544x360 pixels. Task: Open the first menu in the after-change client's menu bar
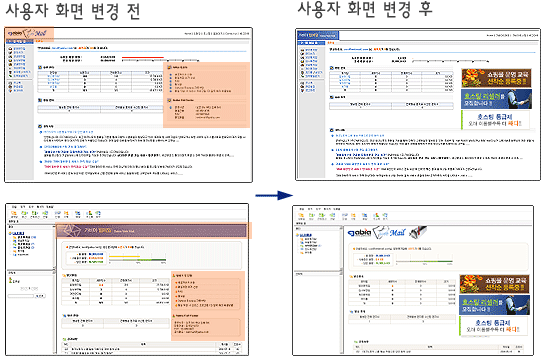click(301, 209)
